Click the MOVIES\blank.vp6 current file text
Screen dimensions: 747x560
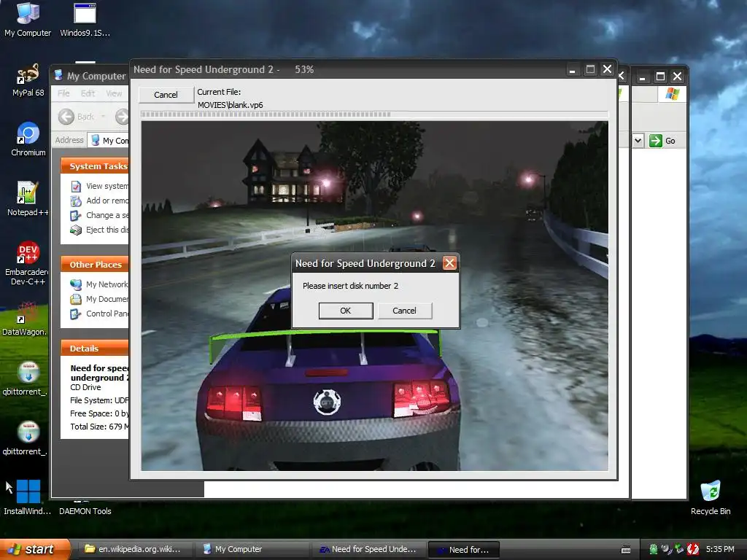(x=230, y=105)
